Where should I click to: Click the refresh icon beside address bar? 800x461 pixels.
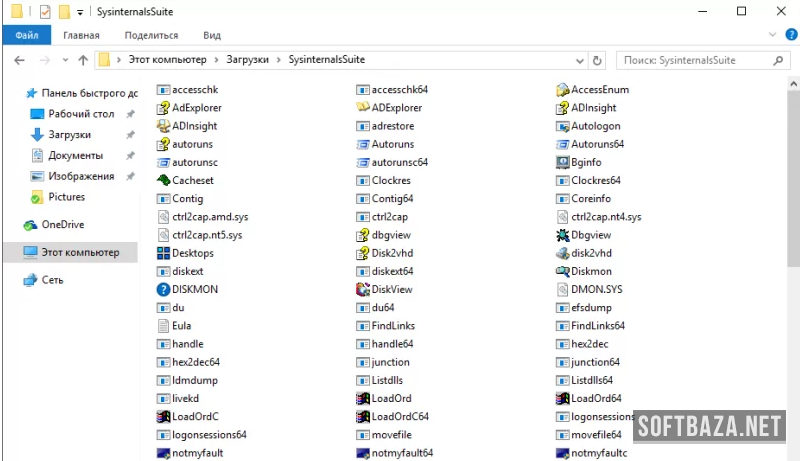[597, 60]
